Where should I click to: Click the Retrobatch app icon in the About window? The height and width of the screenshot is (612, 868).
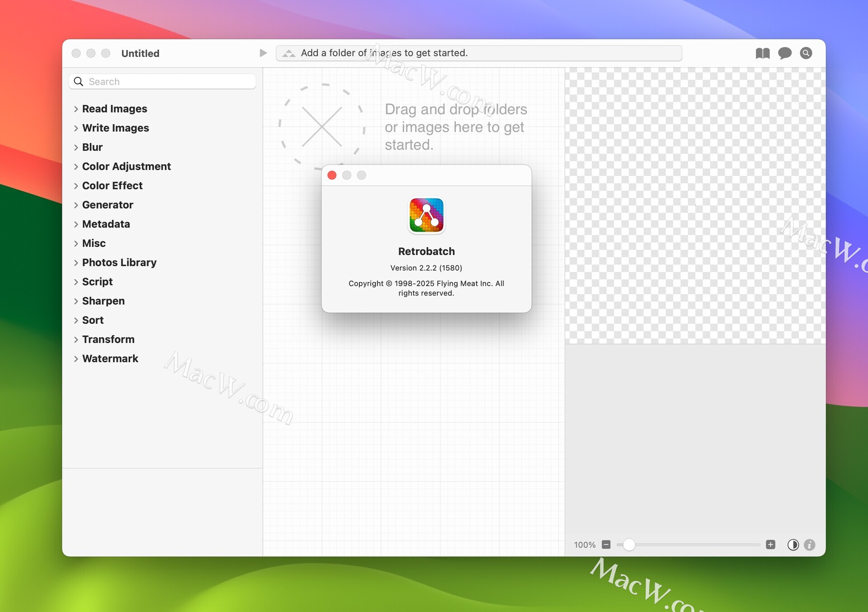[426, 215]
